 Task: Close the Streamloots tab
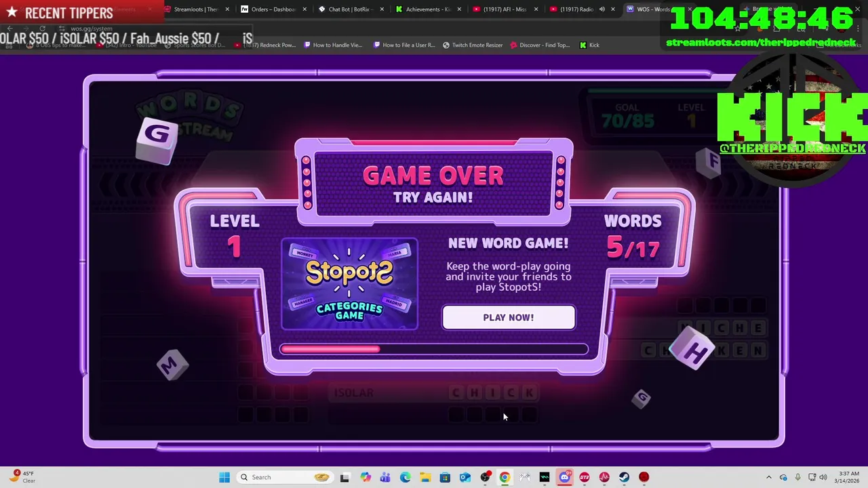pos(227,9)
